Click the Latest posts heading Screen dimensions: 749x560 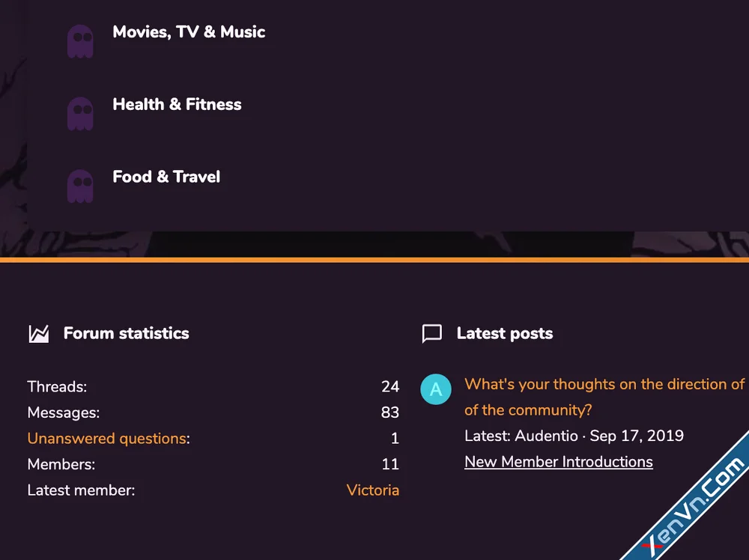coord(504,333)
